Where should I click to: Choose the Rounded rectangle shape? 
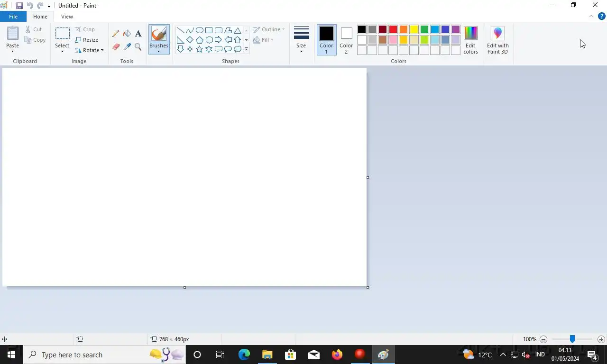point(218,30)
